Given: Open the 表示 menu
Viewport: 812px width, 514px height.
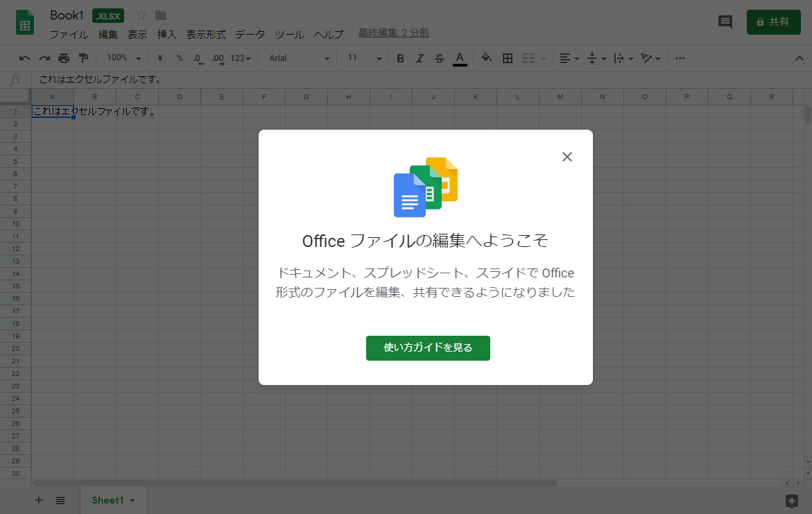Looking at the screenshot, I should (138, 35).
